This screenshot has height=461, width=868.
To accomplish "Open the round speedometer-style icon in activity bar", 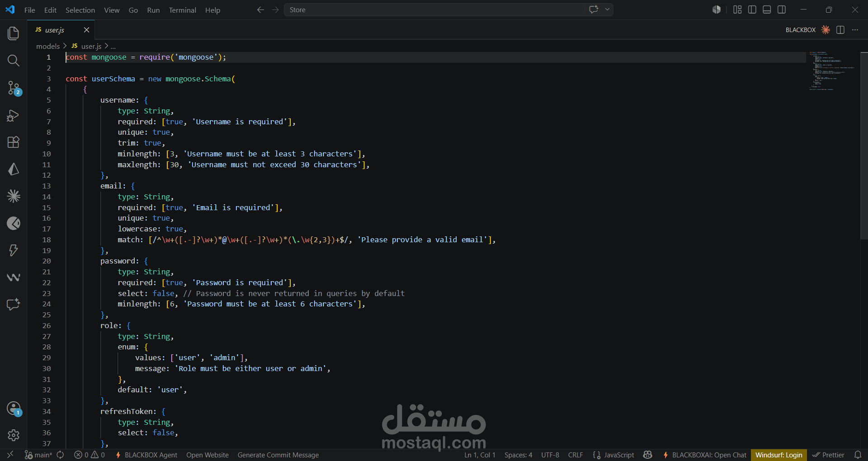I will (x=14, y=223).
